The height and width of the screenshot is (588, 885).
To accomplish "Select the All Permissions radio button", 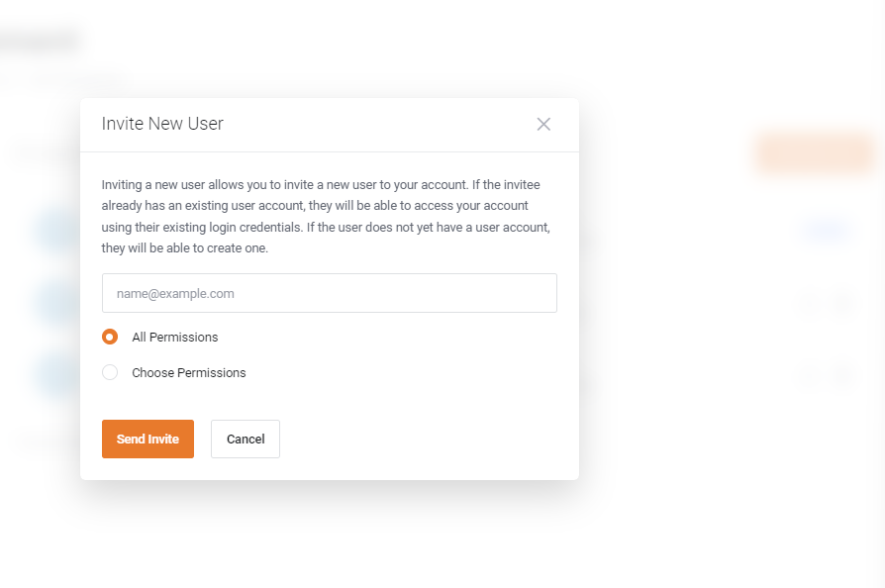I will tap(110, 337).
